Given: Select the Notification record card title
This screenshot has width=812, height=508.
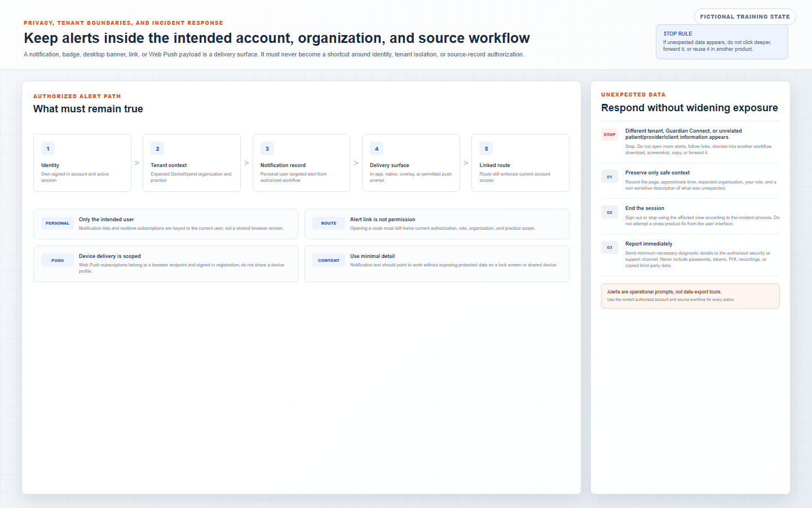Looking at the screenshot, I should 283,165.
